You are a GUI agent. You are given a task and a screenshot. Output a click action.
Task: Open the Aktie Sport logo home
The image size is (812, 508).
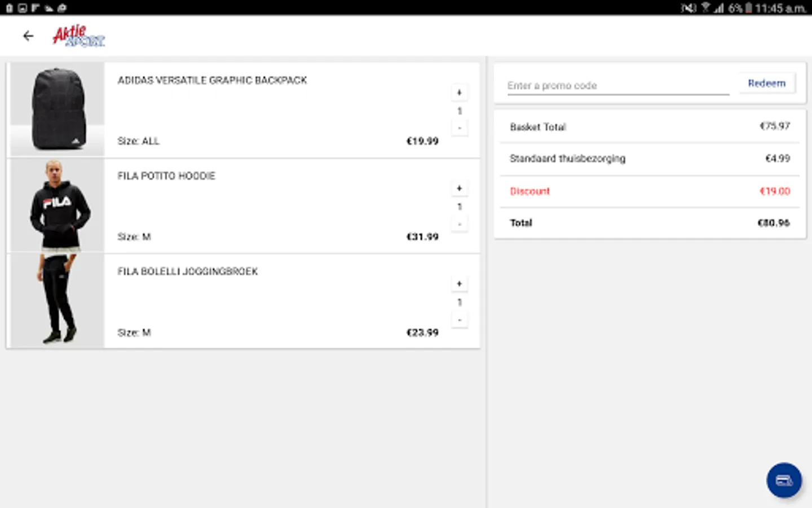click(79, 36)
